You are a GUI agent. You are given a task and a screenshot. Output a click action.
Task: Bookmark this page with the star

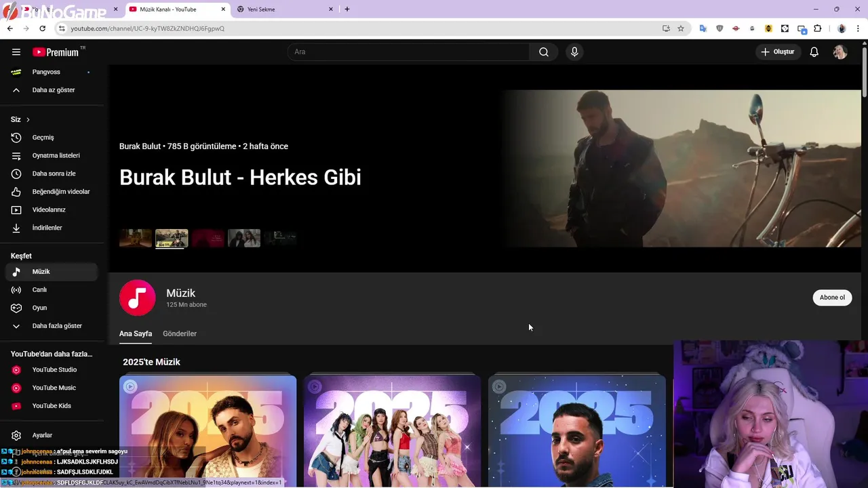681,28
